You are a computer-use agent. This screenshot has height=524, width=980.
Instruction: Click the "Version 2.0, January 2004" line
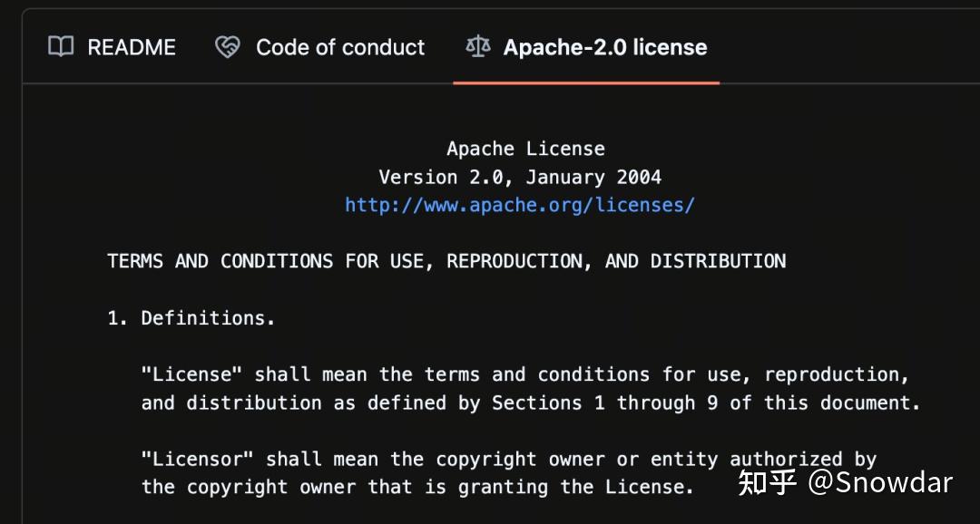tap(519, 177)
